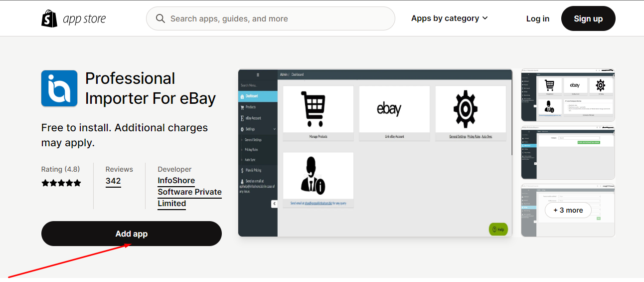
Task: Click the green Help bubble
Action: (x=498, y=229)
